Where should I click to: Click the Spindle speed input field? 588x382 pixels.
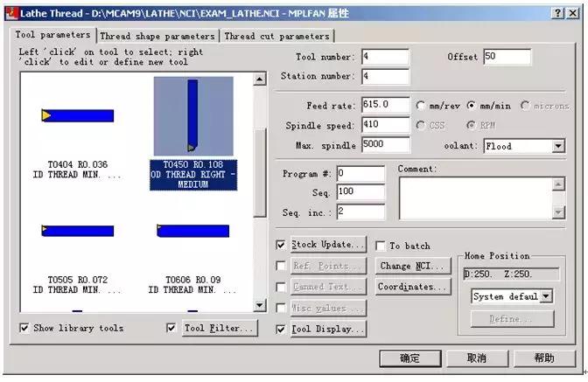pos(386,125)
